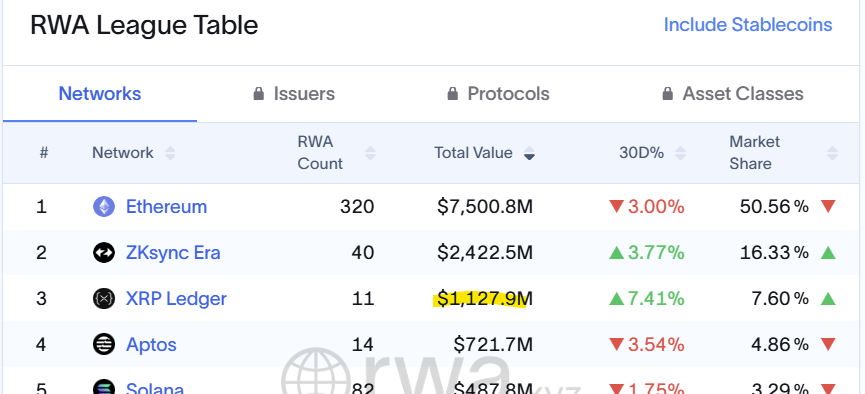This screenshot has height=394, width=865.
Task: Click the 7.60% market share value
Action: (779, 299)
